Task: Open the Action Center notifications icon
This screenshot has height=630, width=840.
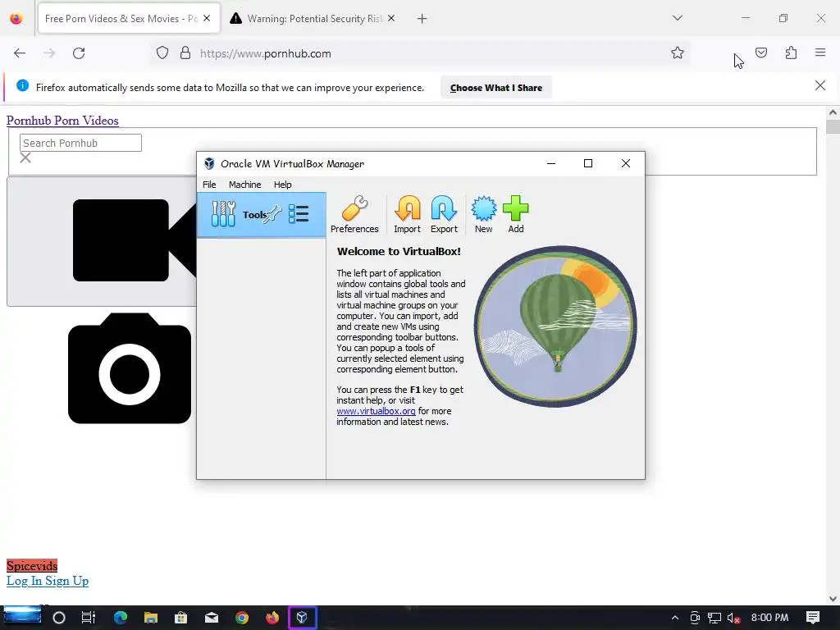Action: (813, 618)
